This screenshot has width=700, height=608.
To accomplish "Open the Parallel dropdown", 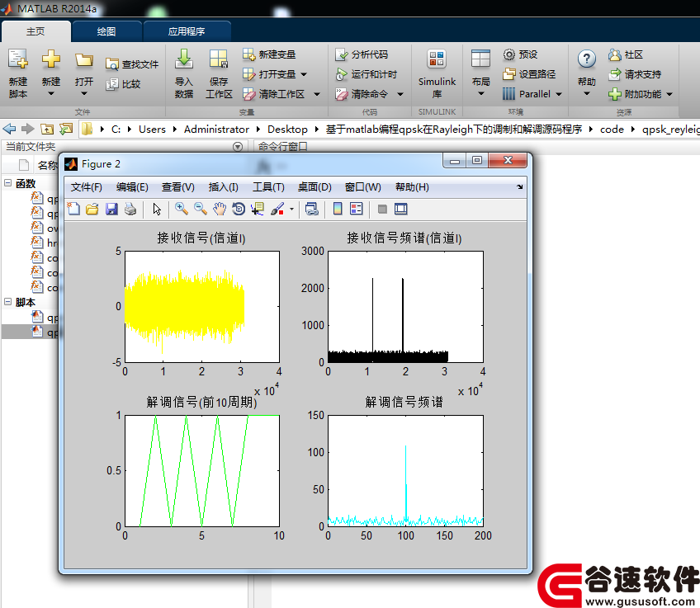I will pyautogui.click(x=559, y=94).
